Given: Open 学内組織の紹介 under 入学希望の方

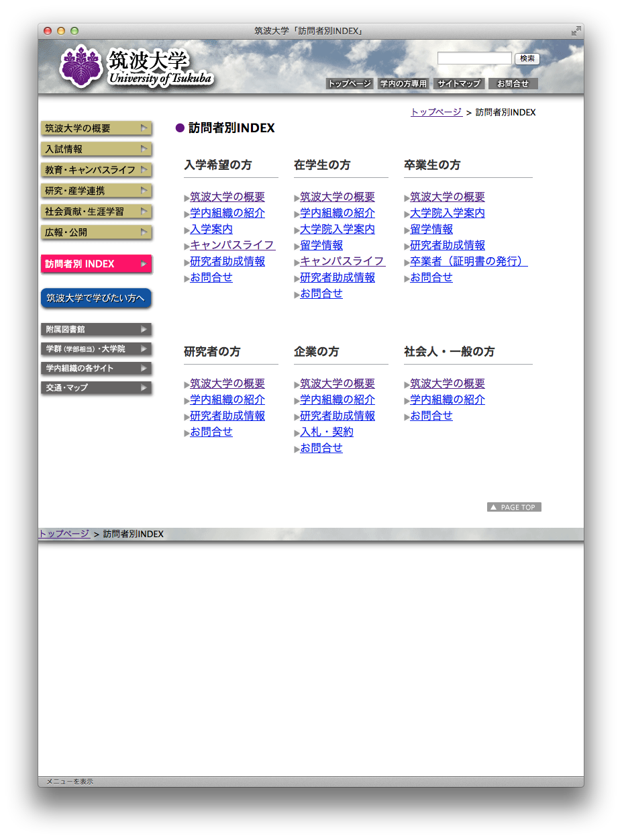Looking at the screenshot, I should (x=227, y=213).
